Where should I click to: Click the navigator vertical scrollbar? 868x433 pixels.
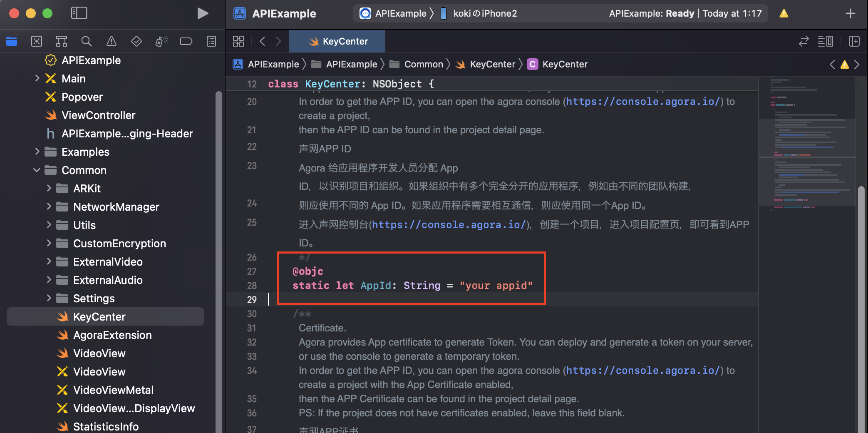tap(219, 261)
